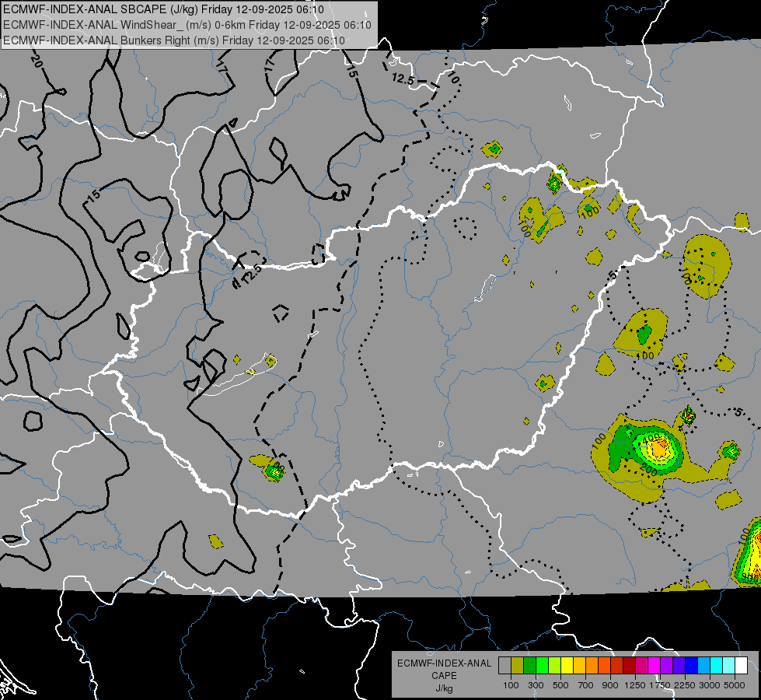Select the orange swatch above the 700 label
761x700 pixels.
(x=592, y=666)
